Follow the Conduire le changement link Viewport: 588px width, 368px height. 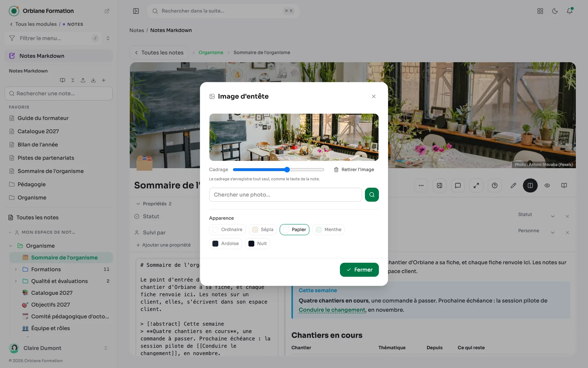pos(332,310)
